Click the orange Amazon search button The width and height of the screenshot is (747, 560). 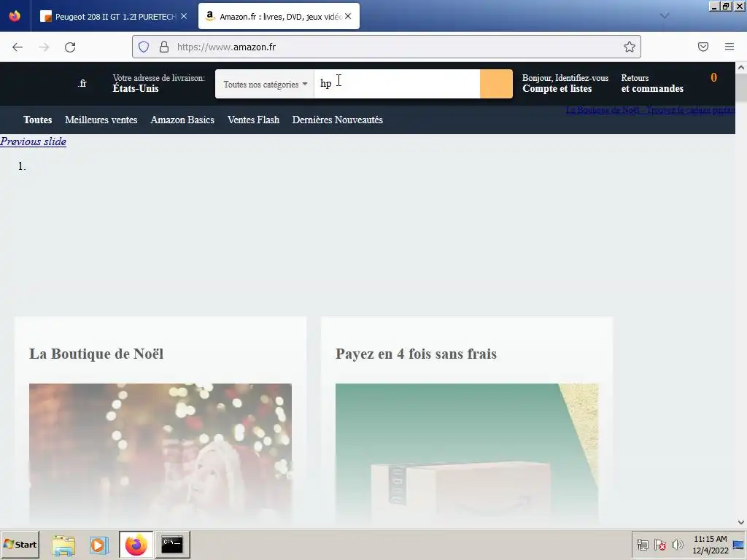[496, 84]
